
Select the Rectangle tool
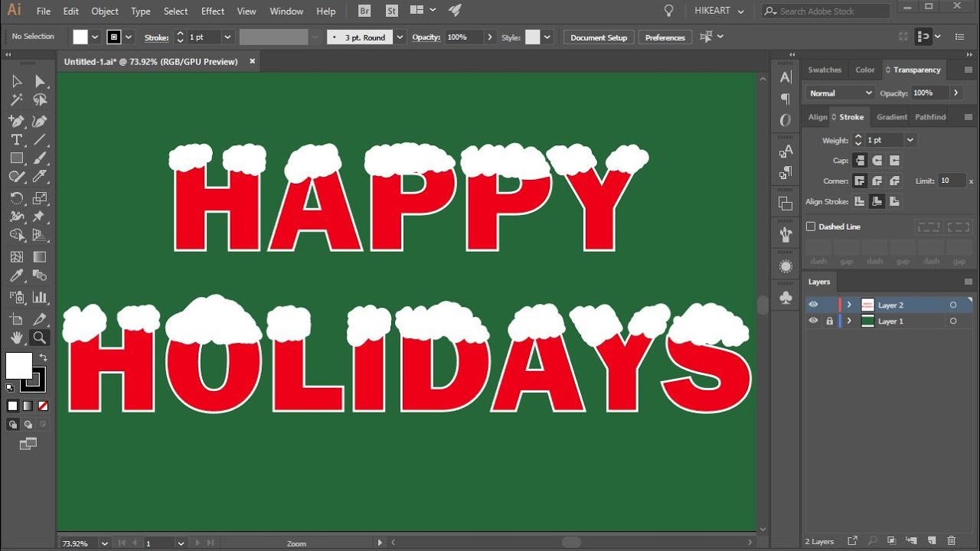point(17,158)
